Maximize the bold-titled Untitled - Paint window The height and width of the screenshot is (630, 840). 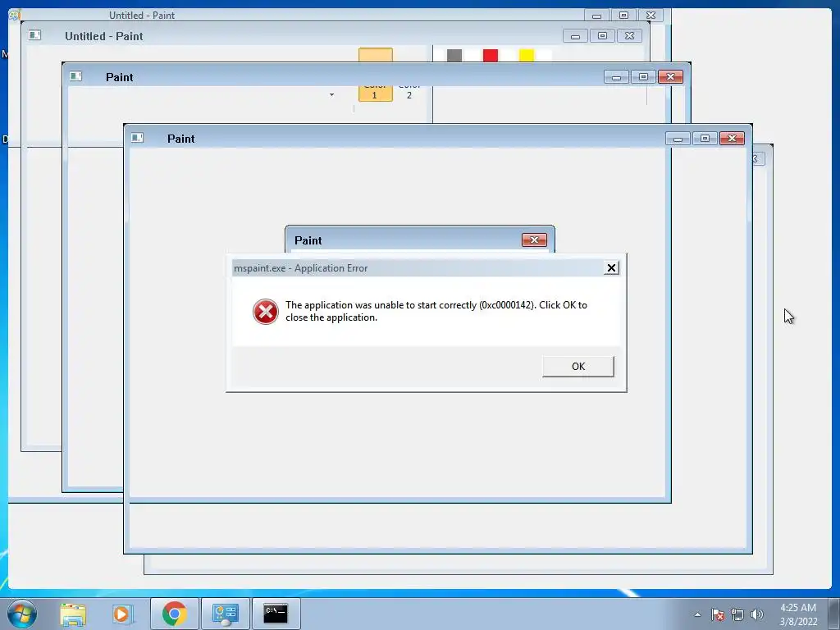(x=602, y=36)
